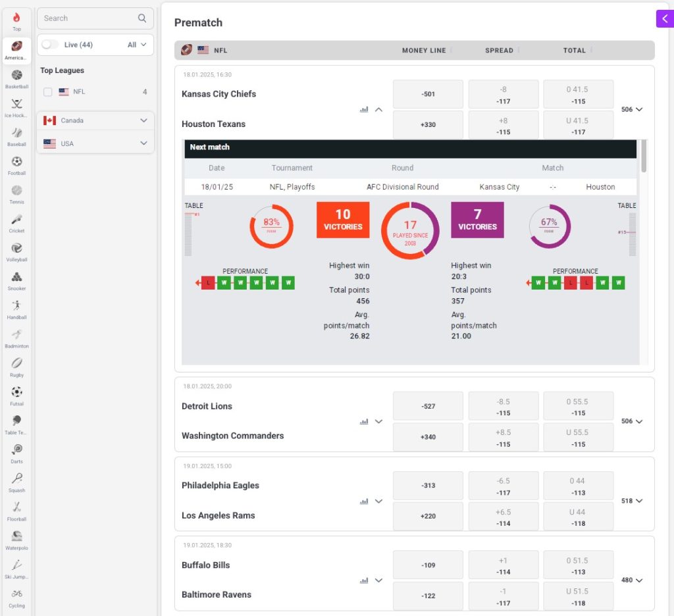Open Floorball from the sidebar
Image resolution: width=674 pixels, height=616 pixels.
[16, 511]
